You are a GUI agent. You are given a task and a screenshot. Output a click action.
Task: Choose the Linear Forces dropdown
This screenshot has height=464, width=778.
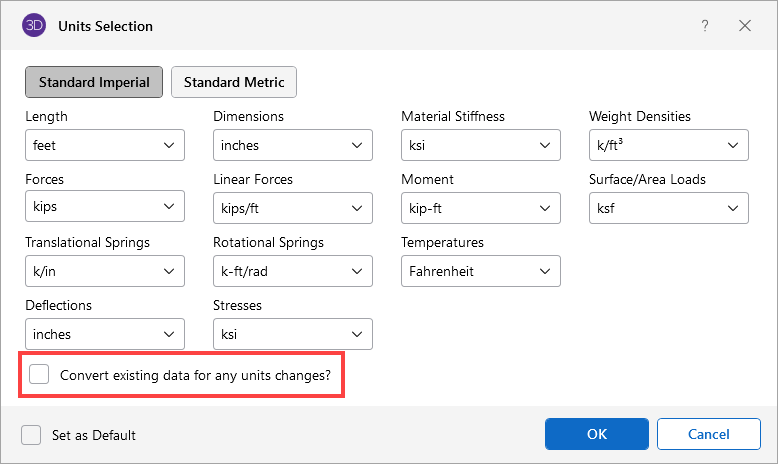[x=293, y=208]
